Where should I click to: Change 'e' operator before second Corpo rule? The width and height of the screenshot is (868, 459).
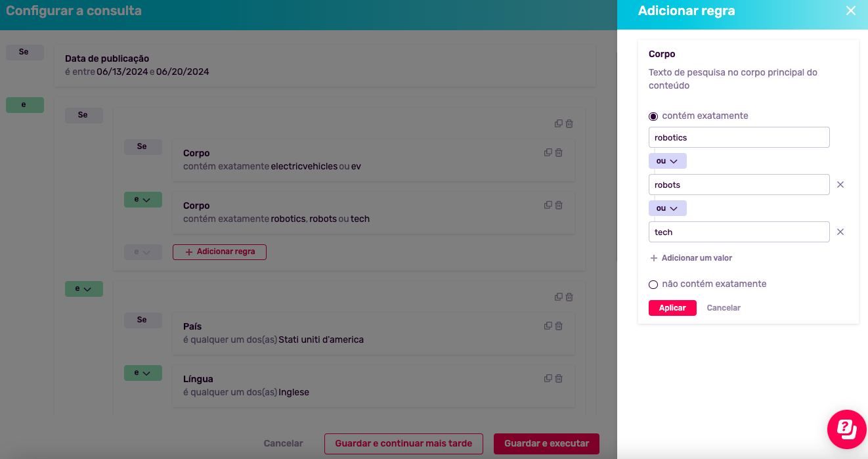point(142,200)
